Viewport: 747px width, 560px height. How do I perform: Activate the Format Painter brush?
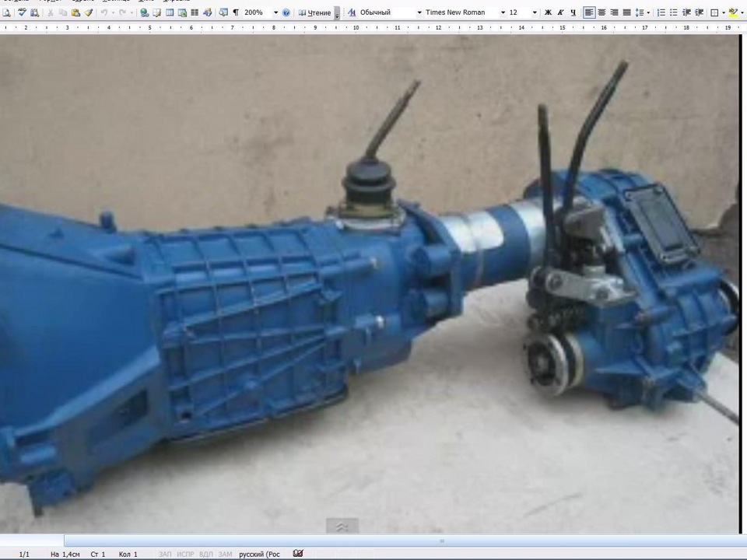pos(89,13)
